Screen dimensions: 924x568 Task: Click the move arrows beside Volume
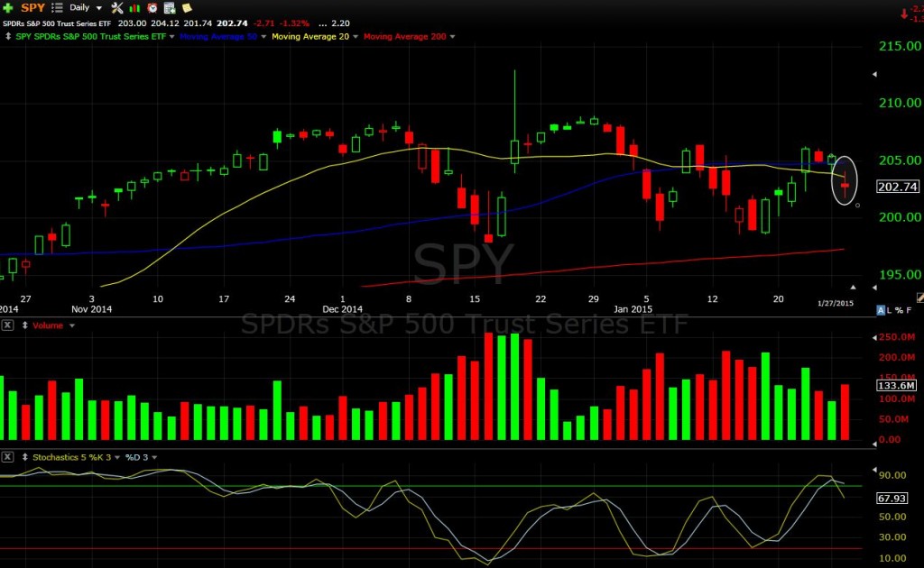coord(24,325)
